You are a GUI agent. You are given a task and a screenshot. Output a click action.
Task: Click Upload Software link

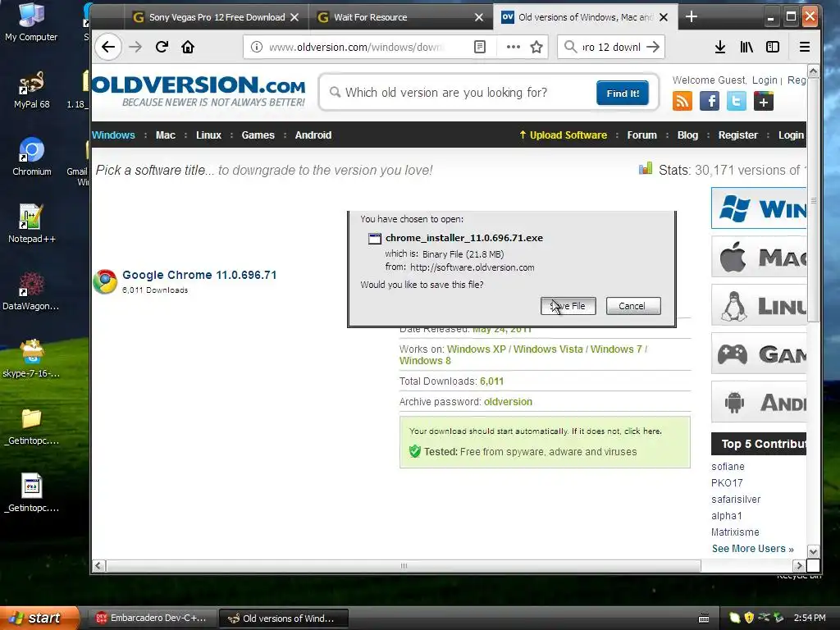tap(563, 135)
